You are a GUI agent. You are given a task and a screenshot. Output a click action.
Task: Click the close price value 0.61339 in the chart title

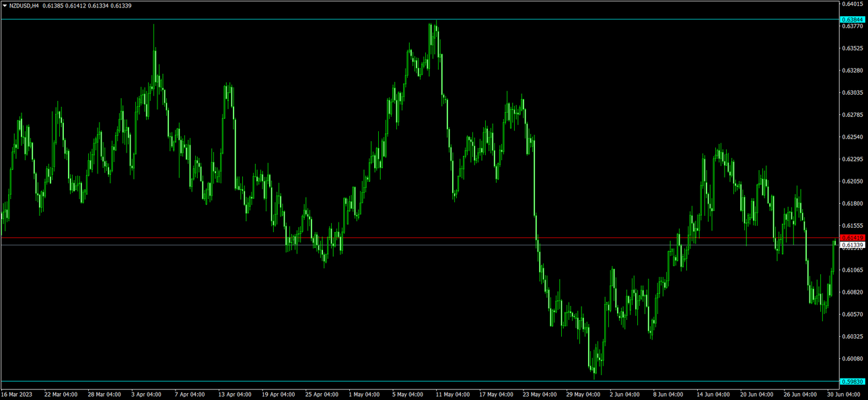(x=121, y=5)
